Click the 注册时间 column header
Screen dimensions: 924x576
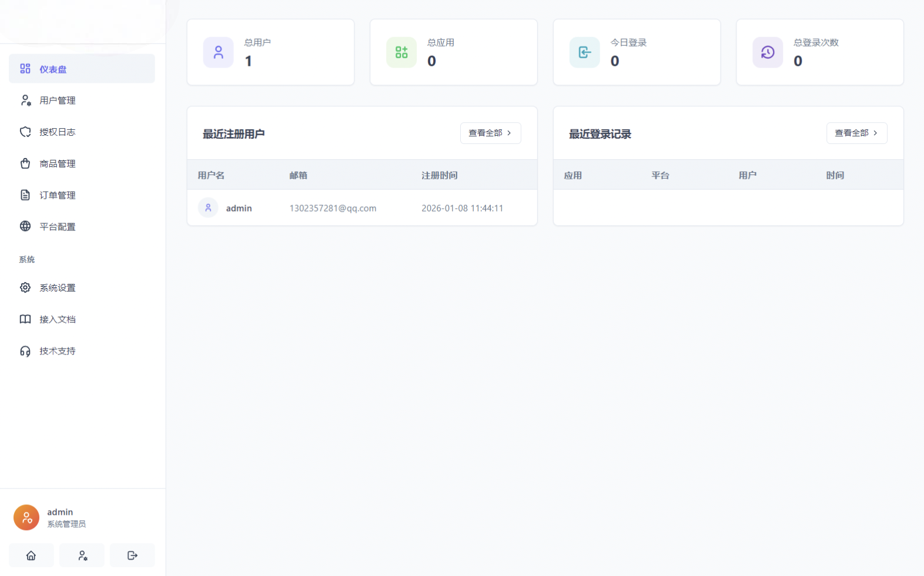point(439,175)
